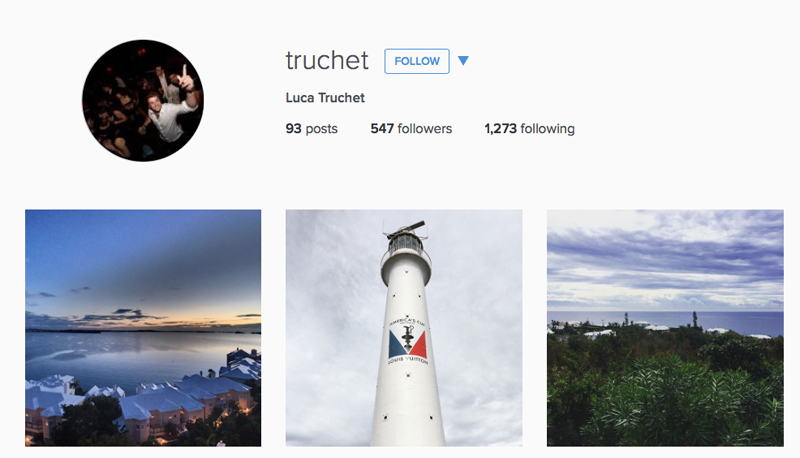Open the white lighthouse photo post
This screenshot has height=458, width=800.
tap(404, 328)
